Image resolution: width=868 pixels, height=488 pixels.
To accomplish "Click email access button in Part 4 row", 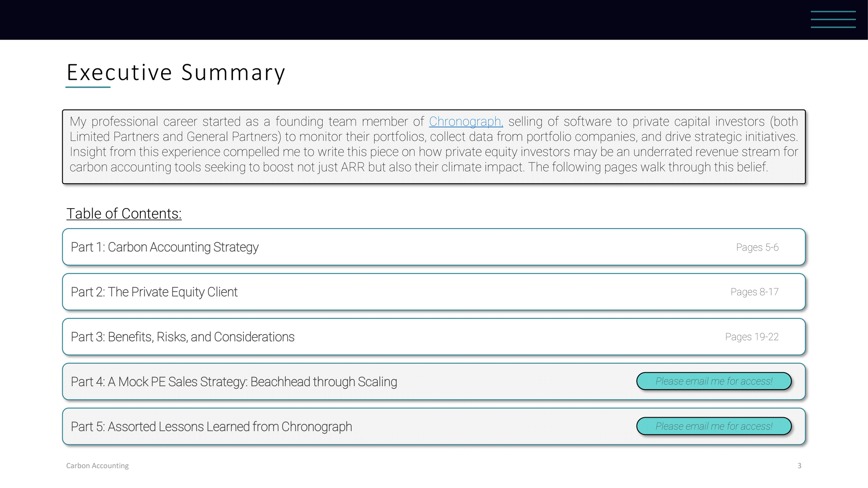I will pyautogui.click(x=714, y=381).
